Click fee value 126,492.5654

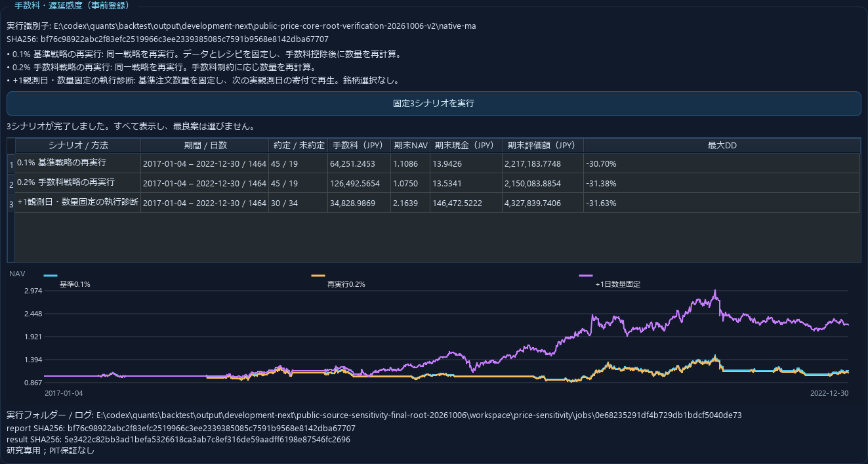(x=359, y=183)
